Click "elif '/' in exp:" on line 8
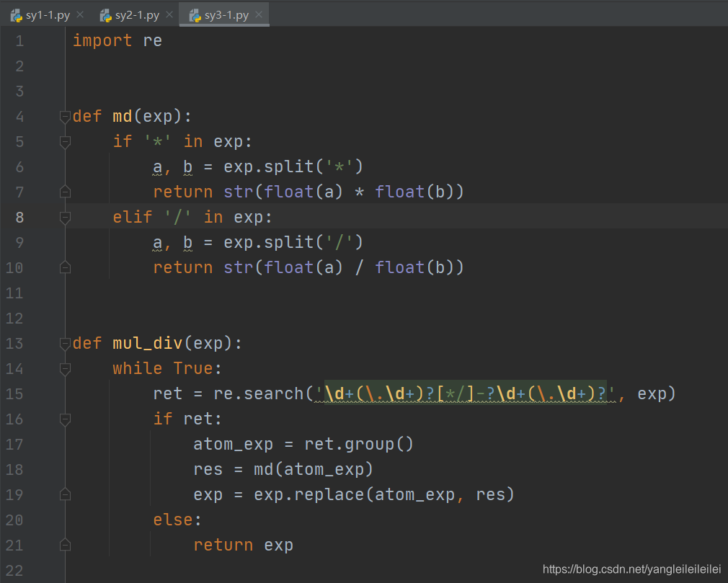 coord(192,217)
